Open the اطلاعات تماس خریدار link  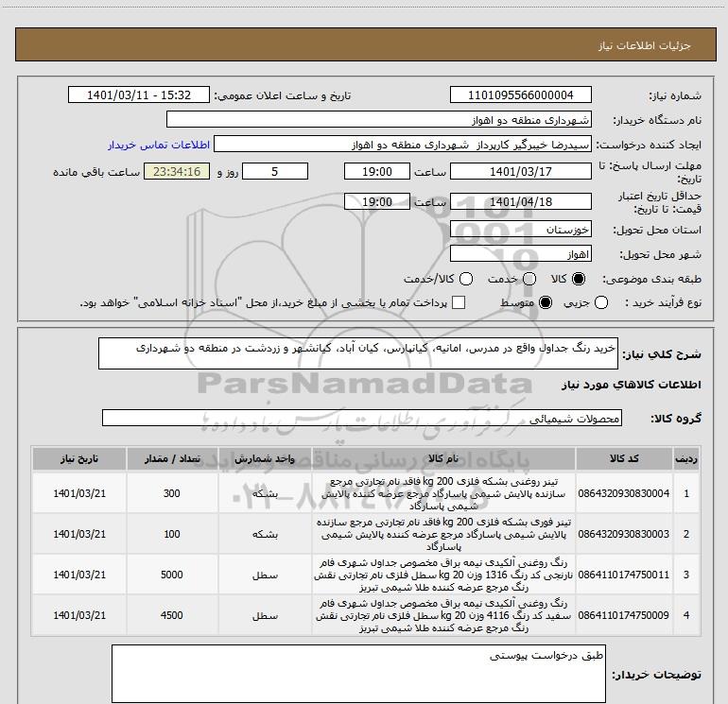point(159,145)
